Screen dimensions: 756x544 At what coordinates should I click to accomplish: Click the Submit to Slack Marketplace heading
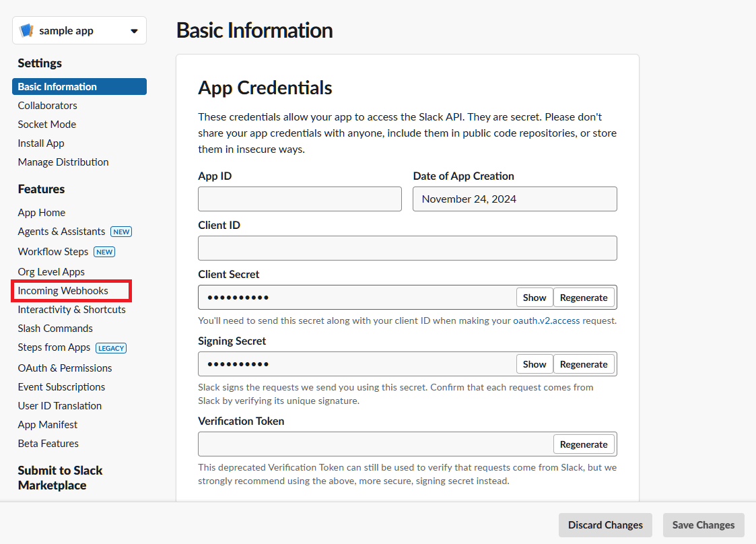click(61, 477)
